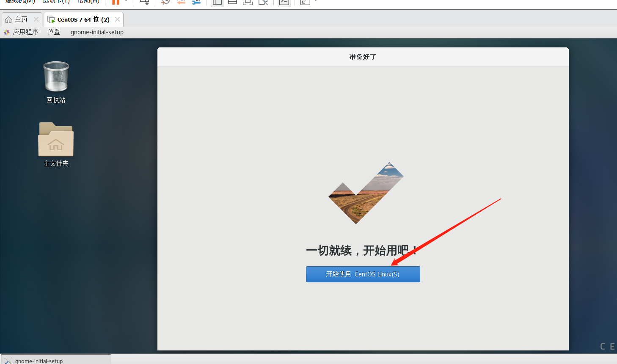617x364 pixels.
Task: Send Ctrl+Alt+Del to the guest OS
Action: coord(144,2)
